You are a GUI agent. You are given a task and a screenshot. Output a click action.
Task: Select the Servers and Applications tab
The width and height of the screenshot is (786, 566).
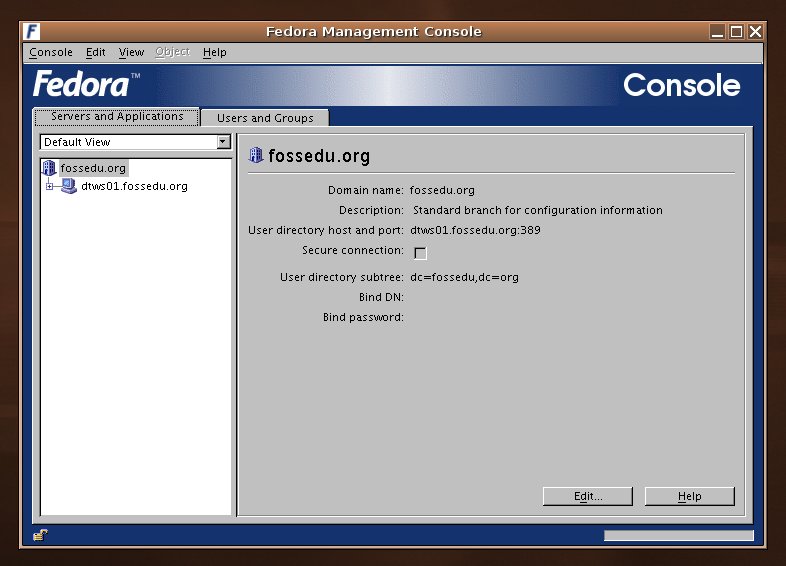[x=117, y=116]
